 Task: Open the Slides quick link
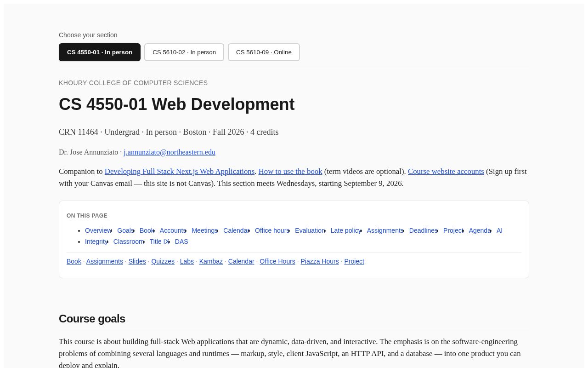pos(137,261)
